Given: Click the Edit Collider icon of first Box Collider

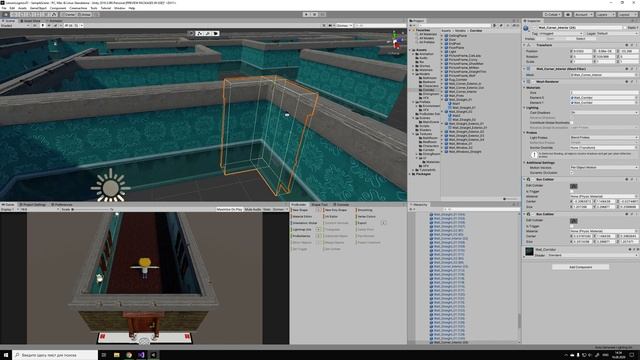Looking at the screenshot, I should pyautogui.click(x=573, y=186).
